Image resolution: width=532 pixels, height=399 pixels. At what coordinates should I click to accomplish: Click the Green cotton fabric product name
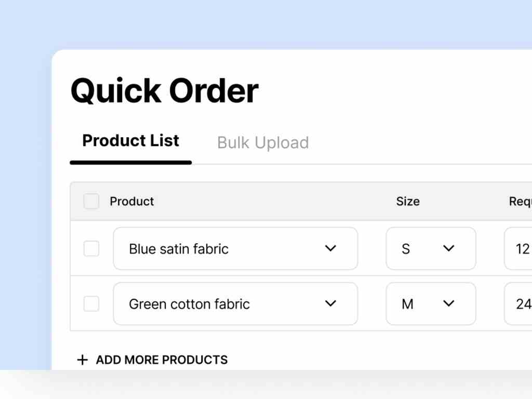[189, 304]
